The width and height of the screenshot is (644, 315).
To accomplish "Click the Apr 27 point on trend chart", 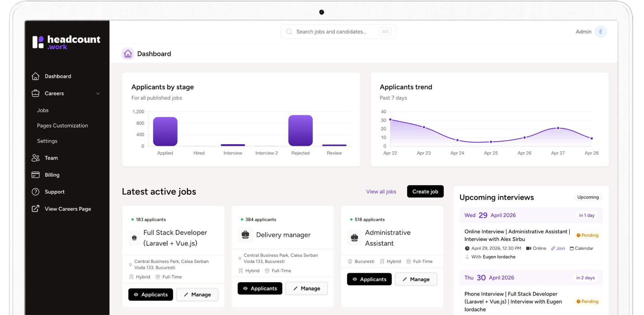I will (x=558, y=128).
